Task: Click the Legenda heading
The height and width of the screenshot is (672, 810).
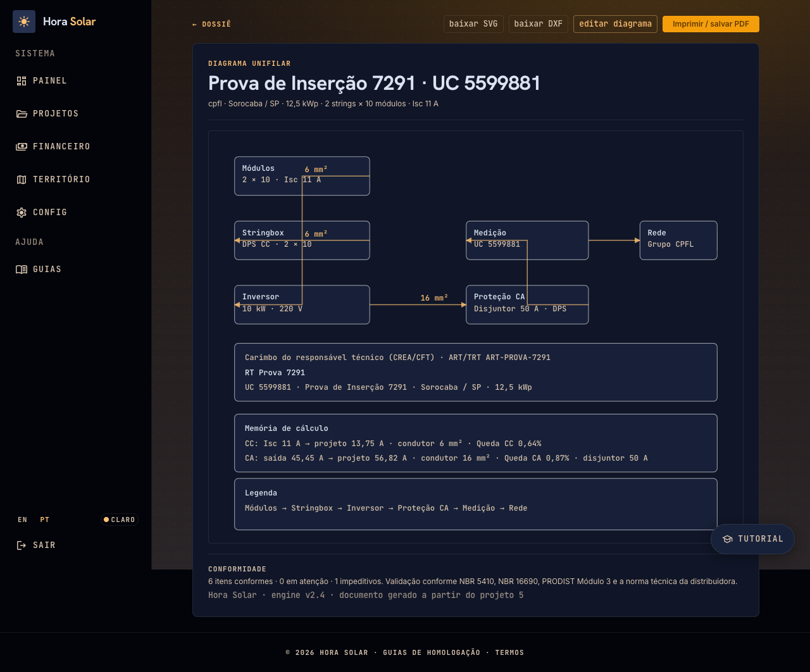Action: coord(261,493)
